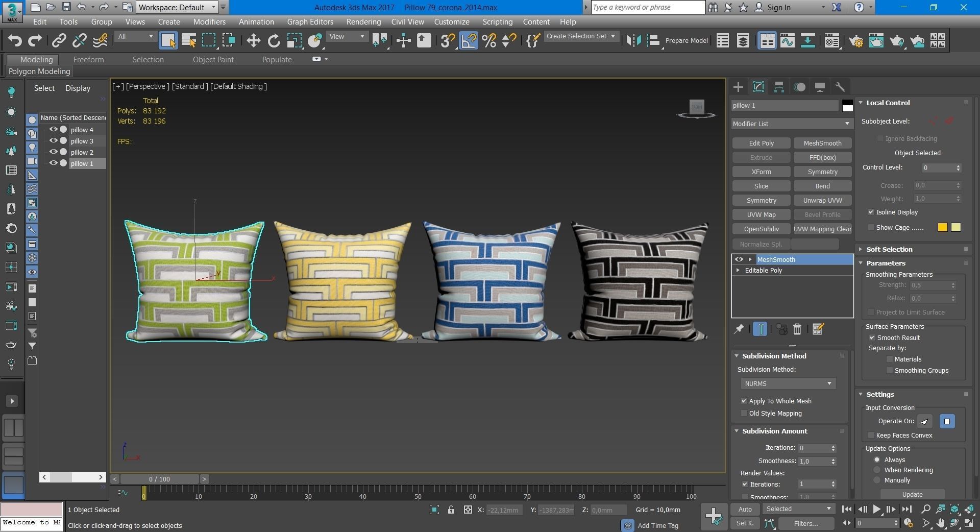Toggle Show End Result in modifier stack
The height and width of the screenshot is (532, 980).
(760, 329)
